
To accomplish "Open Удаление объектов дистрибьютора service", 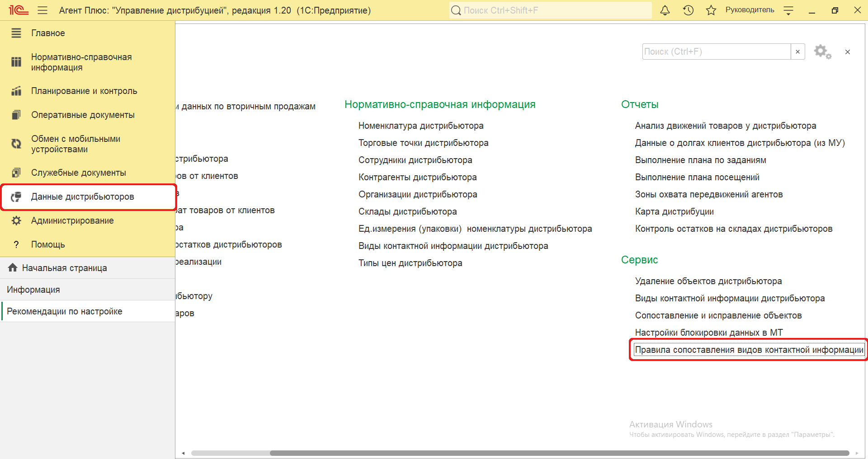I will click(x=708, y=281).
